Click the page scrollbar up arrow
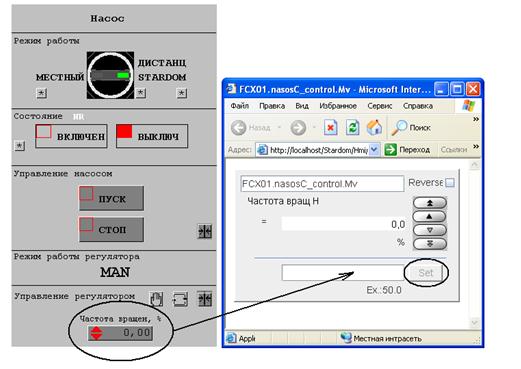Viewport: 521px width, 369px height. [x=475, y=165]
